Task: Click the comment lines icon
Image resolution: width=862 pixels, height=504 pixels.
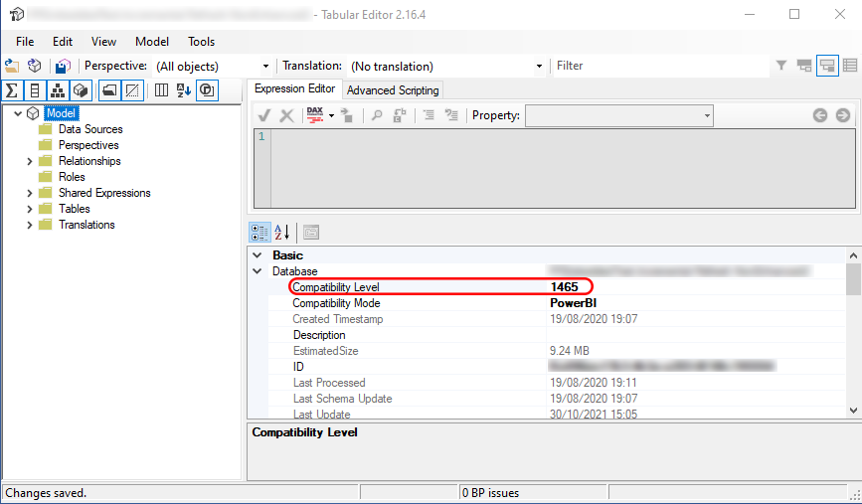Action: tap(429, 115)
